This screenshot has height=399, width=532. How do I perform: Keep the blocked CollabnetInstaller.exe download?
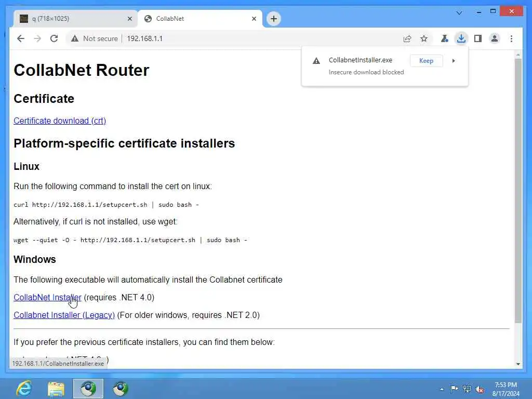tap(426, 61)
